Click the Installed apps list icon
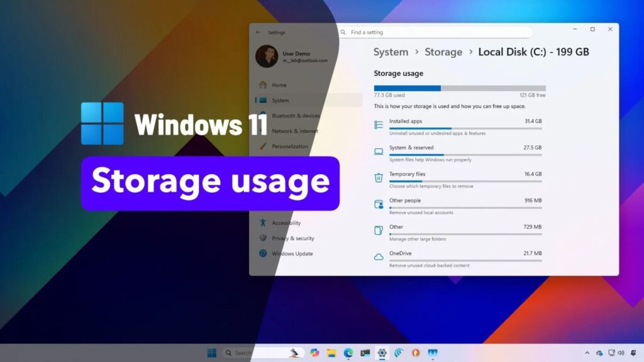644x362 pixels. (x=379, y=124)
